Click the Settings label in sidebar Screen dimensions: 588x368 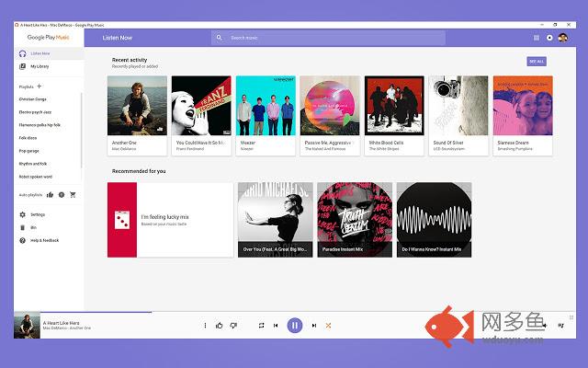[x=38, y=214]
